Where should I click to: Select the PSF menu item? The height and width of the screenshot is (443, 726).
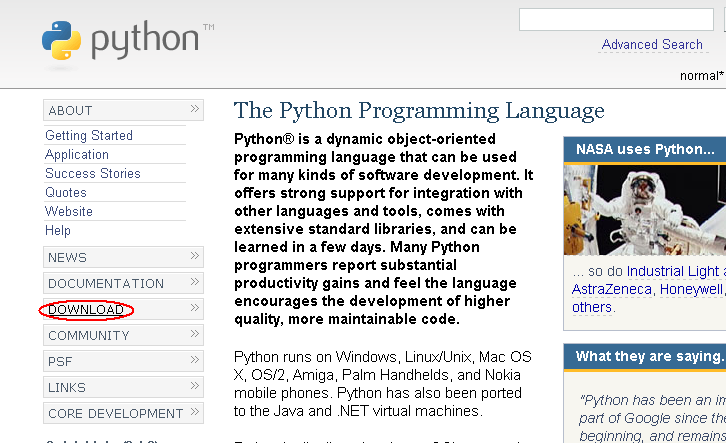click(x=60, y=362)
